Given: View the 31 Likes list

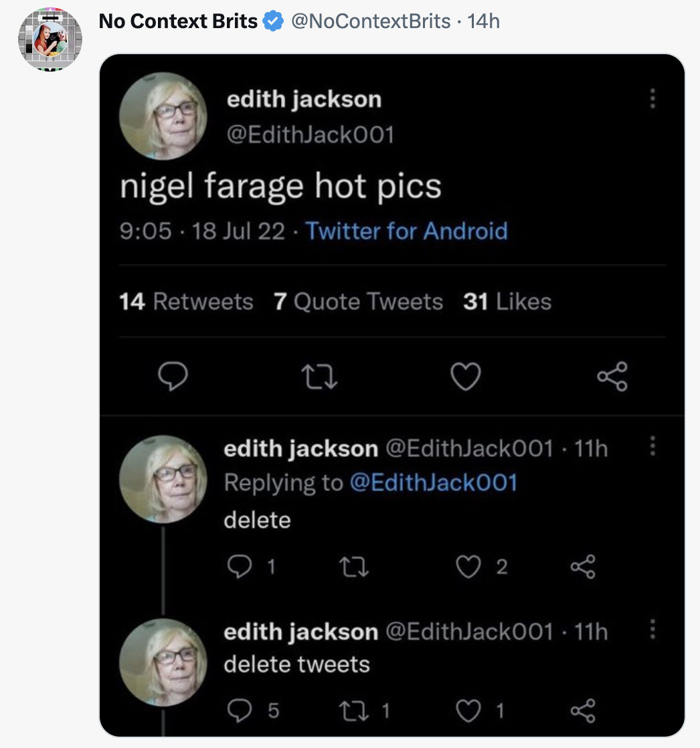Looking at the screenshot, I should pyautogui.click(x=507, y=302).
